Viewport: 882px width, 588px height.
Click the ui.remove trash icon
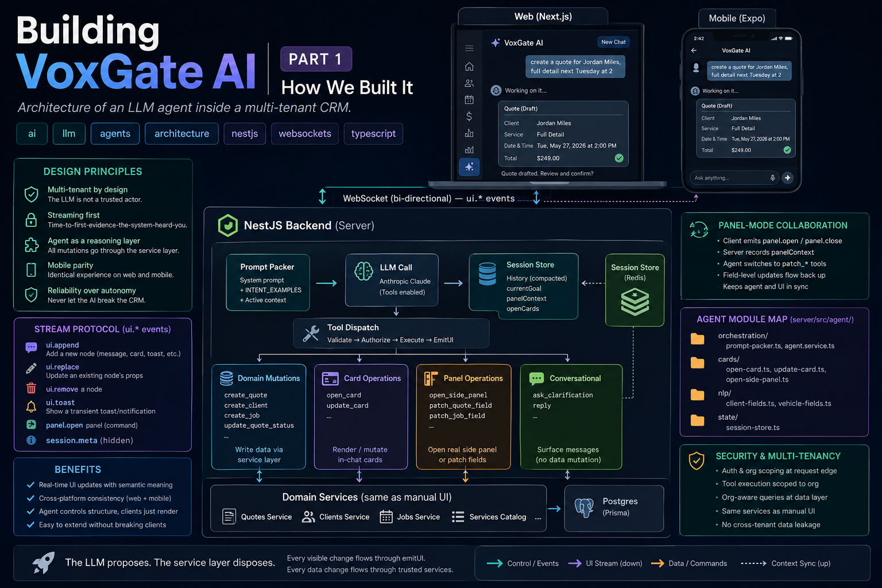coord(32,389)
